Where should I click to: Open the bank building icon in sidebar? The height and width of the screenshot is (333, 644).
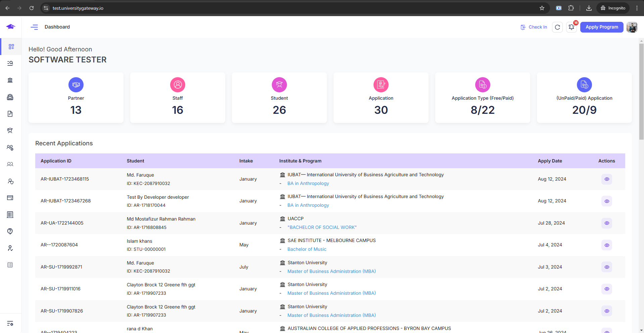[10, 80]
